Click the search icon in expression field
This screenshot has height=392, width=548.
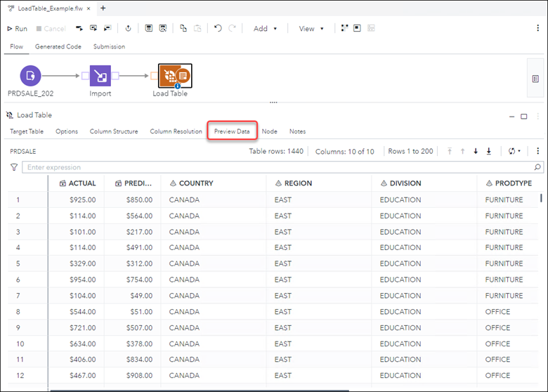(x=537, y=167)
